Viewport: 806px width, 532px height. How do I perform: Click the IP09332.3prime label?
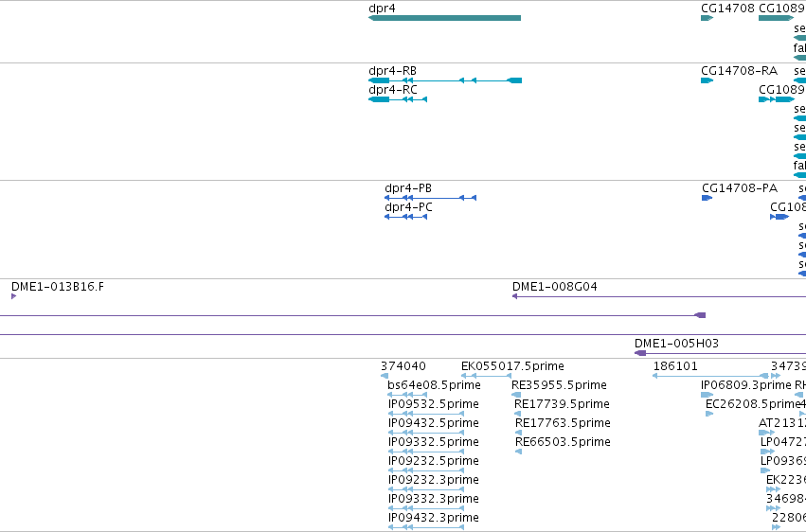434,499
